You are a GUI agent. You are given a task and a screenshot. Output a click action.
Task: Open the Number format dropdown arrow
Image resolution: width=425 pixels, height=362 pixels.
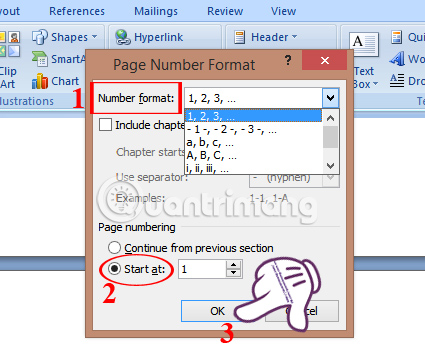point(330,98)
